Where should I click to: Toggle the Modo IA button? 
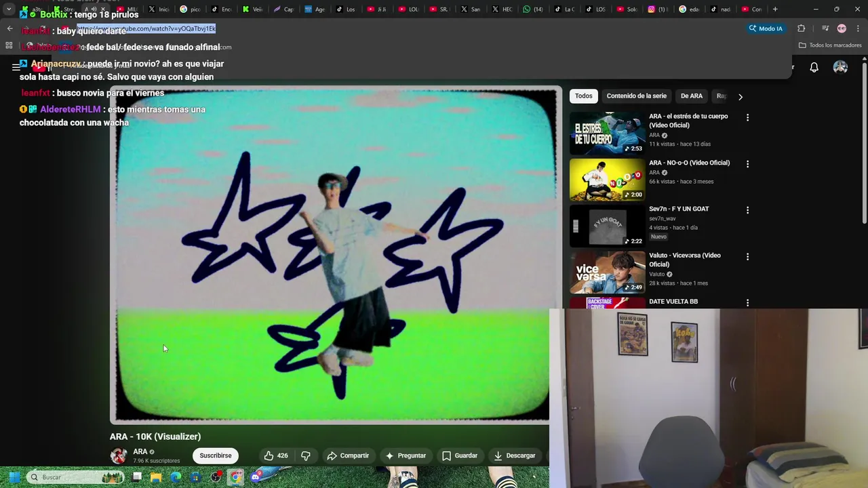[x=765, y=28]
